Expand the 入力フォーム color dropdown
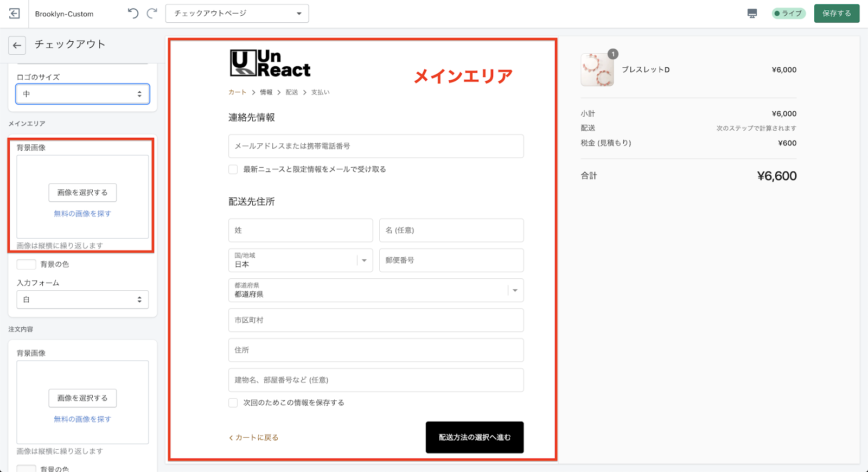The height and width of the screenshot is (472, 868). (82, 299)
